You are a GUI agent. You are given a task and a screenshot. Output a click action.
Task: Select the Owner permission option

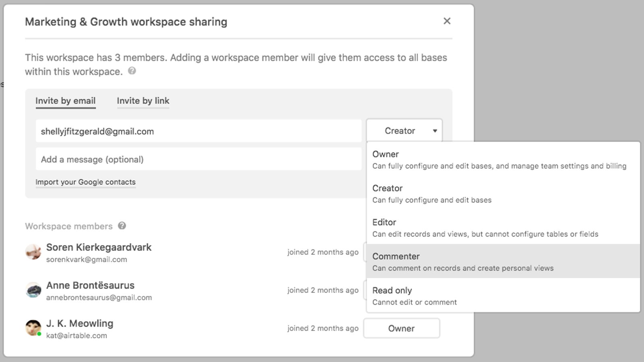503,160
